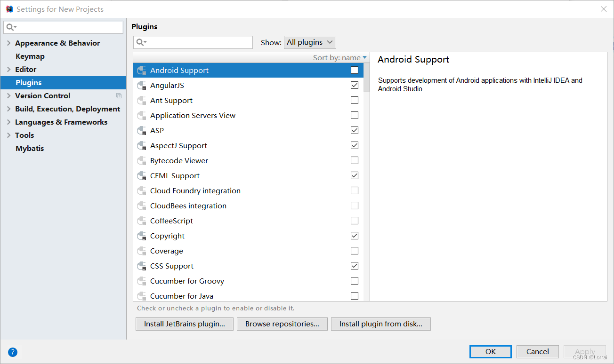
Task: Click the Browse repositories button
Action: tap(282, 324)
